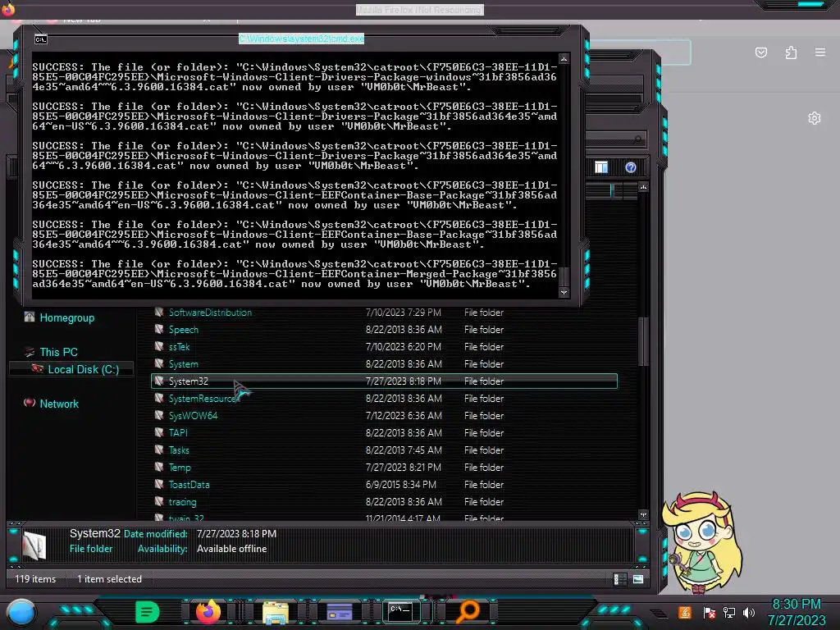
Task: Select the System32 folder row
Action: coord(384,381)
